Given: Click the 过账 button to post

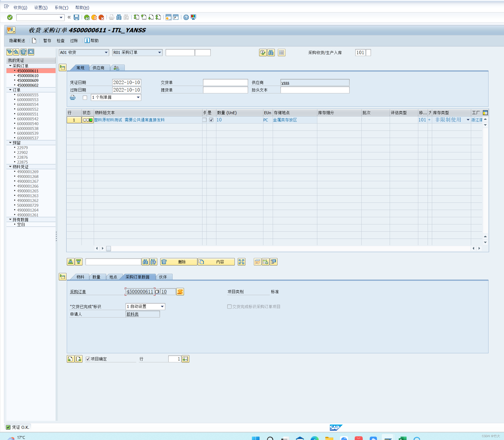Looking at the screenshot, I should [74, 41].
